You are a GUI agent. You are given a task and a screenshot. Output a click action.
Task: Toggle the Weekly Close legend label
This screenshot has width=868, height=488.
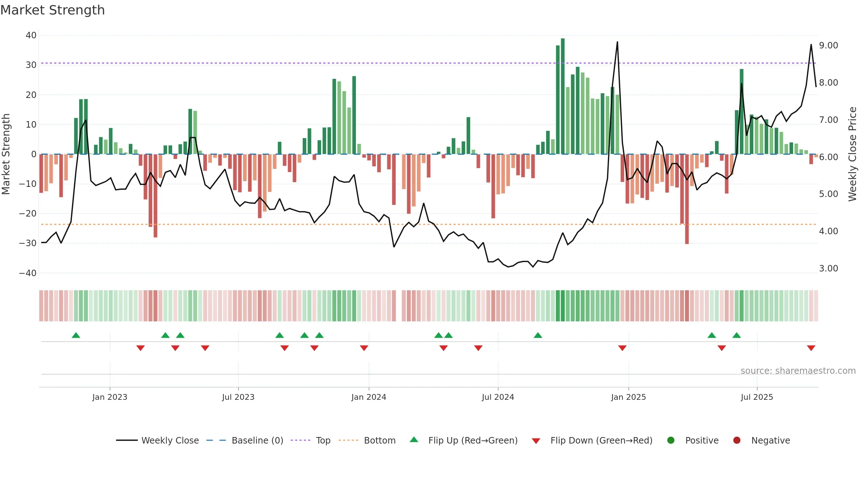(170, 440)
